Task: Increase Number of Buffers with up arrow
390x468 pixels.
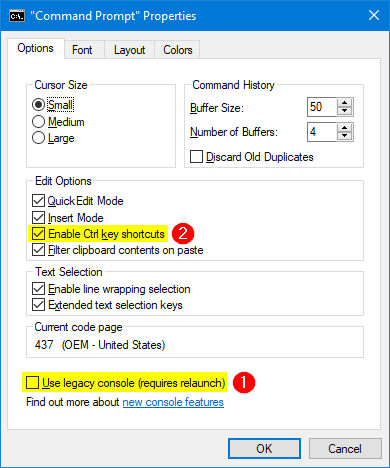Action: pos(345,128)
